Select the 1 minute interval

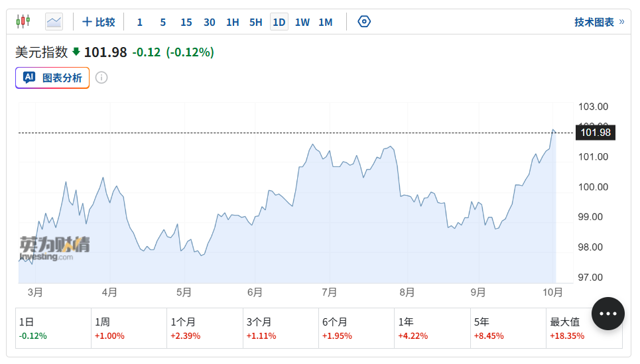[139, 22]
